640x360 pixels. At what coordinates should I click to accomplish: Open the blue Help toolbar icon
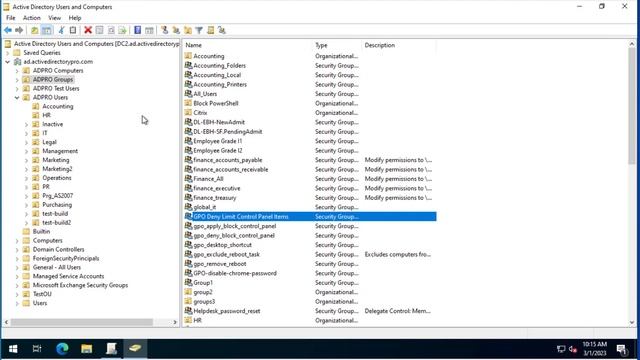(x=138, y=30)
